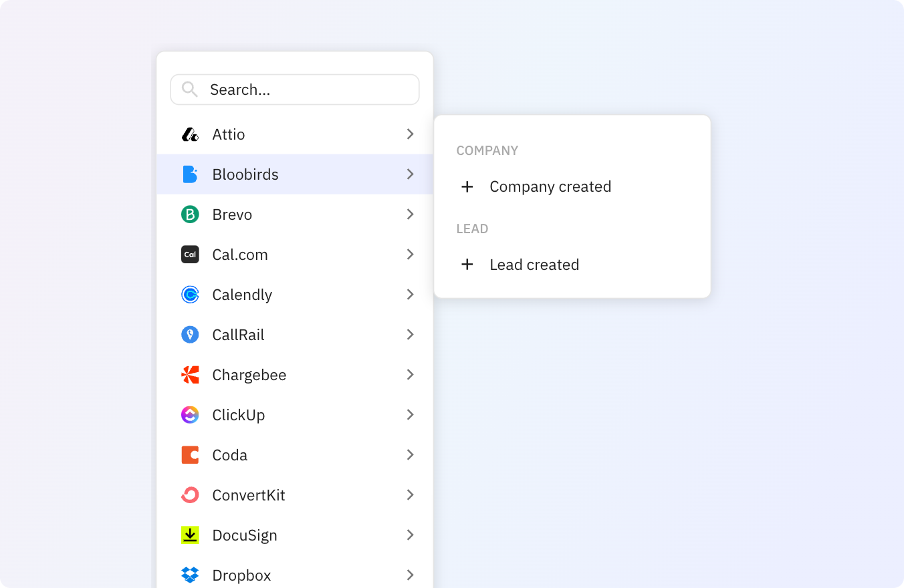Viewport: 904px width, 588px height.
Task: Focus the Search... input field
Action: point(295,90)
